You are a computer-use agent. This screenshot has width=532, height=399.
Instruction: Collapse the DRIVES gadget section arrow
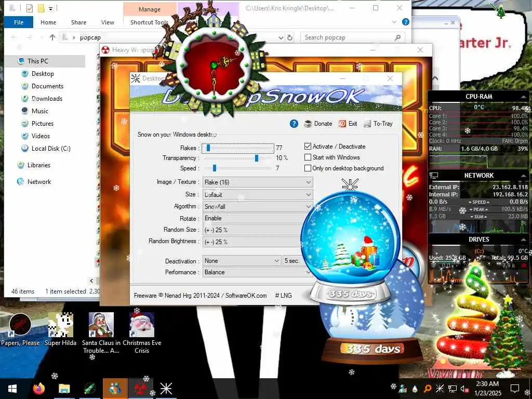[523, 239]
